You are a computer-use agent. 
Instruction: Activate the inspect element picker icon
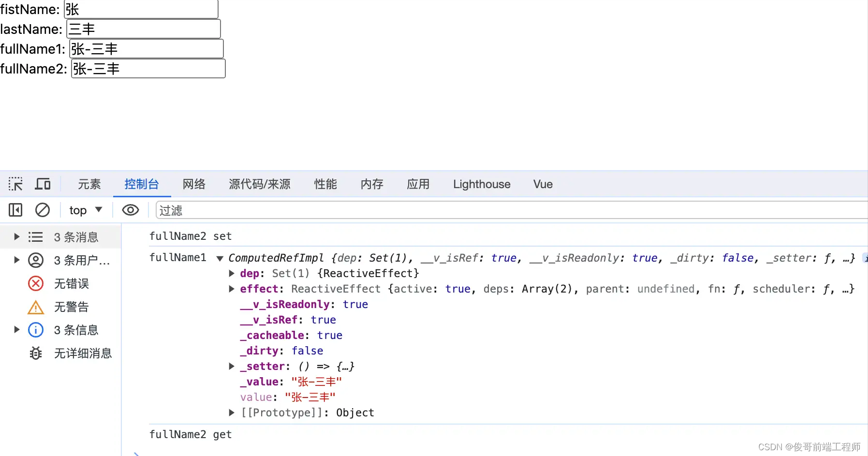click(x=15, y=184)
